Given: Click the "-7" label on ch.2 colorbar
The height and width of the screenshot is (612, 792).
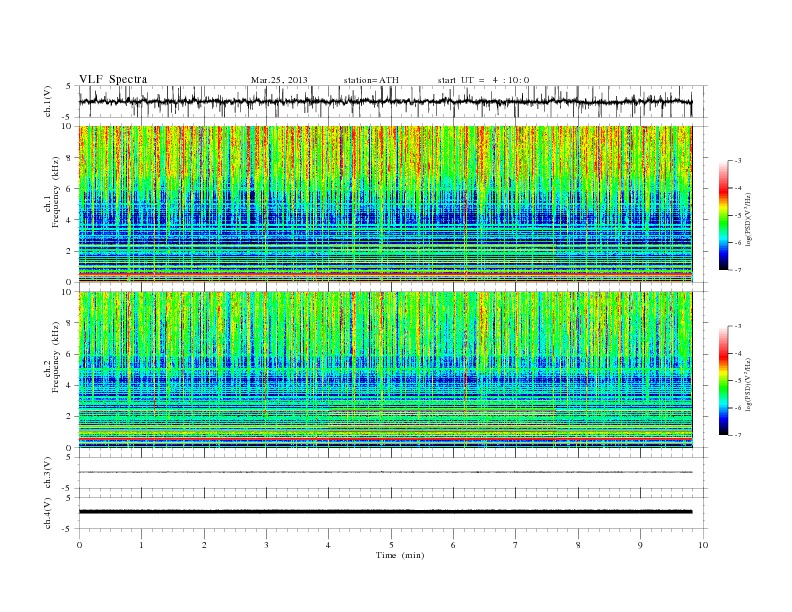Looking at the screenshot, I should (737, 435).
